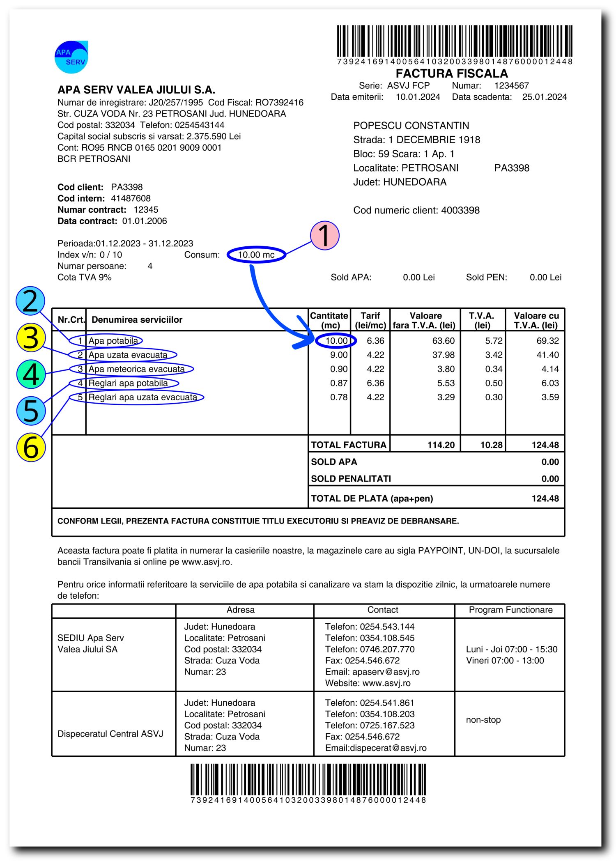Select the series value ASVJ FCP

click(x=408, y=85)
